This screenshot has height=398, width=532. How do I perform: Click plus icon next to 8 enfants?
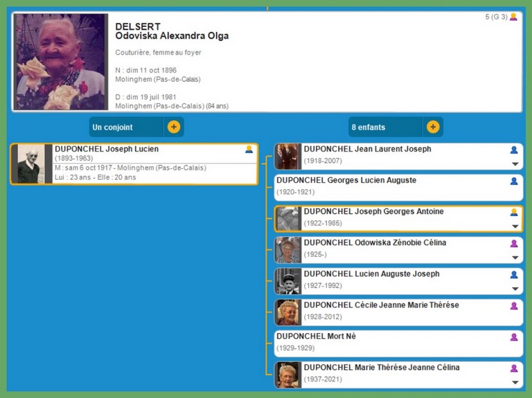click(433, 127)
